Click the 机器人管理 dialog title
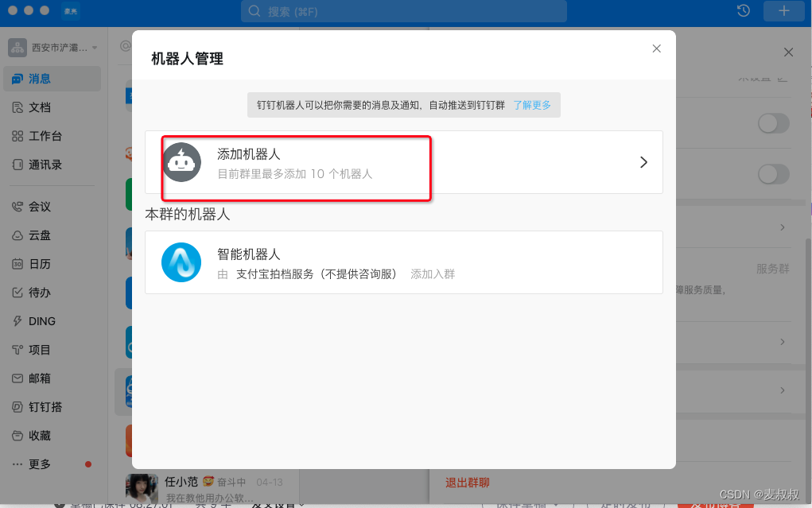The height and width of the screenshot is (508, 812). coord(187,59)
